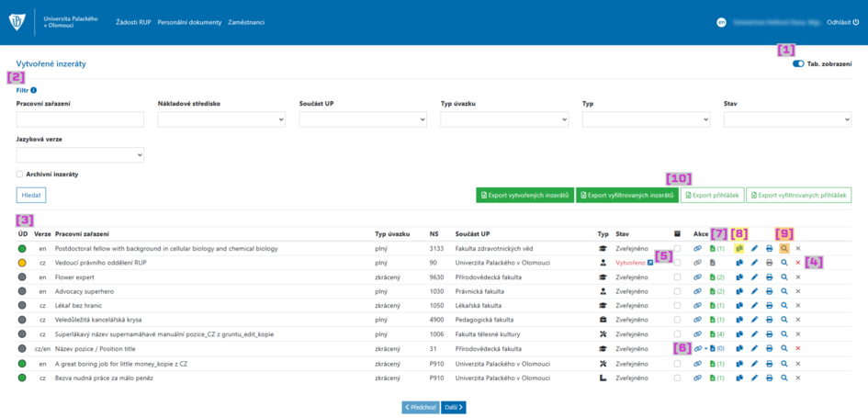This screenshot has width=868, height=418.
Task: Delete the Vedoucí právního oddělení RUP ad
Action: click(x=797, y=263)
